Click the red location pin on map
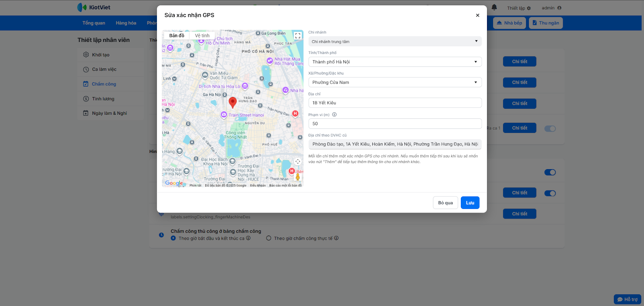The height and width of the screenshot is (306, 644). [x=233, y=102]
